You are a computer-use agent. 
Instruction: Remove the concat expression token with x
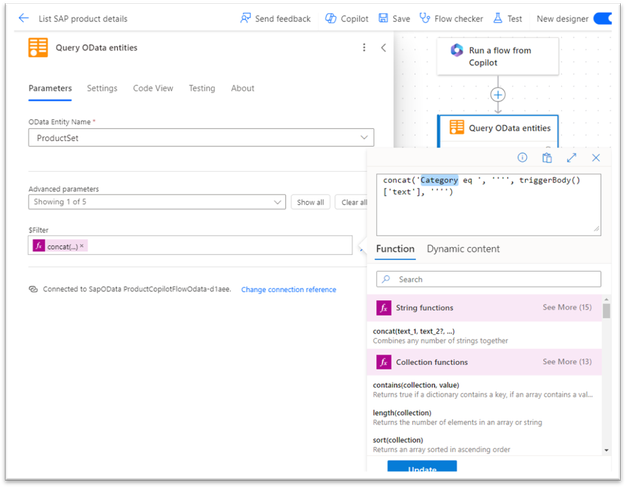(x=82, y=246)
